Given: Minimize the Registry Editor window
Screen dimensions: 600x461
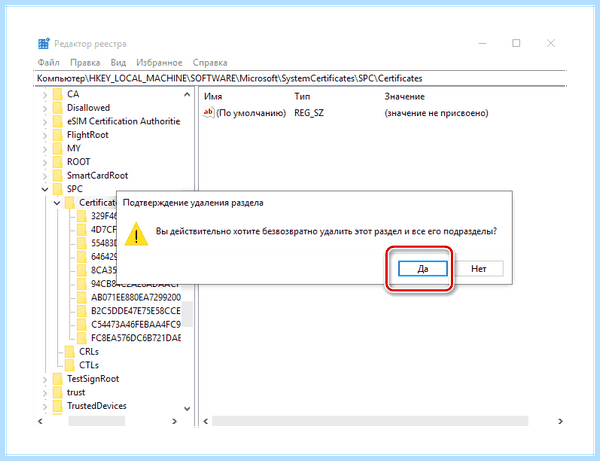Looking at the screenshot, I should pos(483,43).
